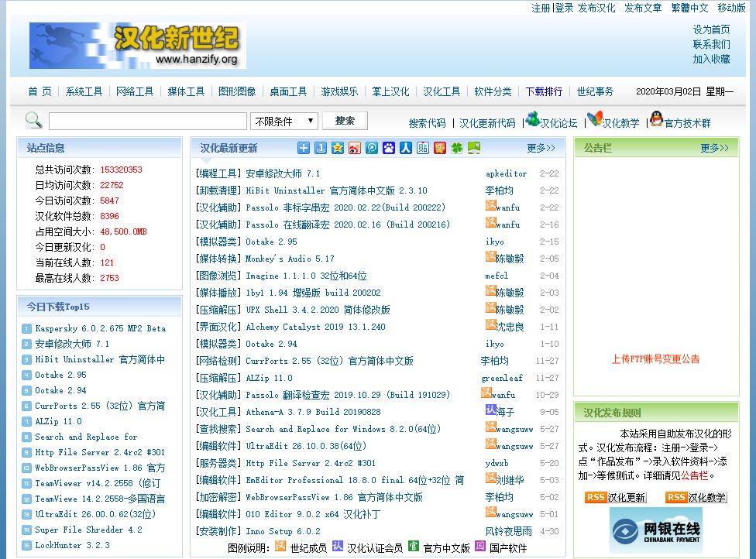Go to 媒体工具 category

click(186, 91)
